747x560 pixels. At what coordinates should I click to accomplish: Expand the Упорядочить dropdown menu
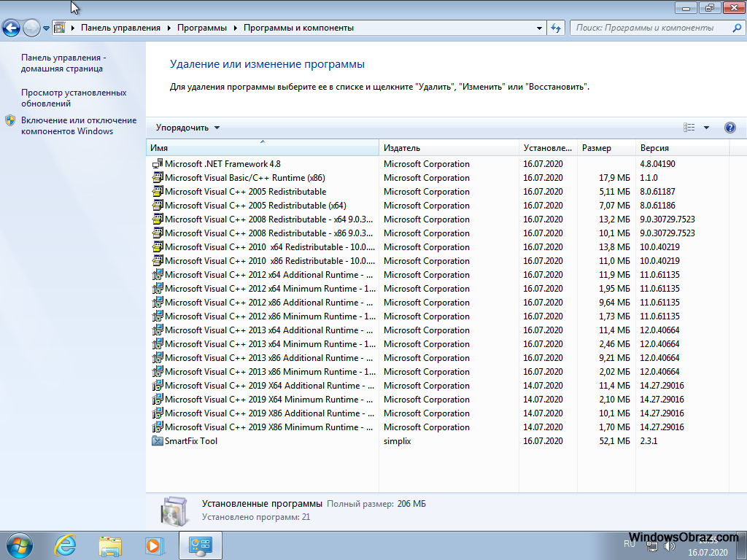(x=187, y=128)
